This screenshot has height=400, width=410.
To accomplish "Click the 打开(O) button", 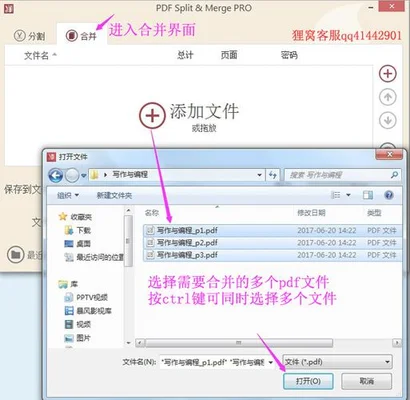I will click(x=308, y=381).
